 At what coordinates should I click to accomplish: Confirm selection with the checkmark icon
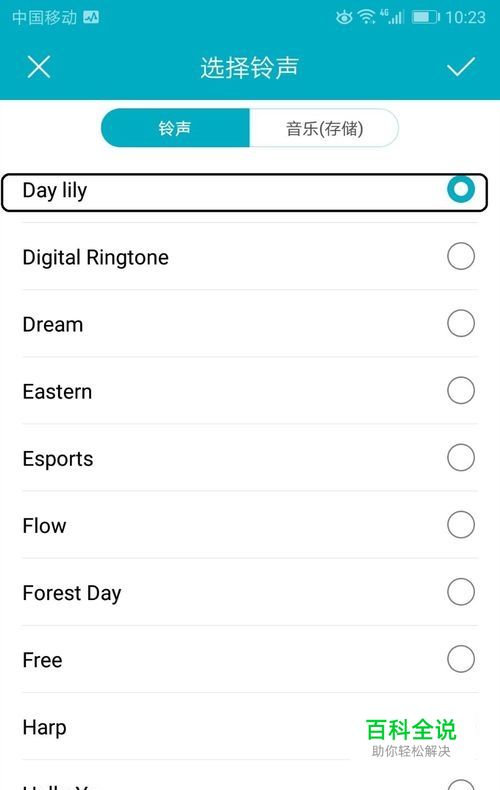point(461,67)
